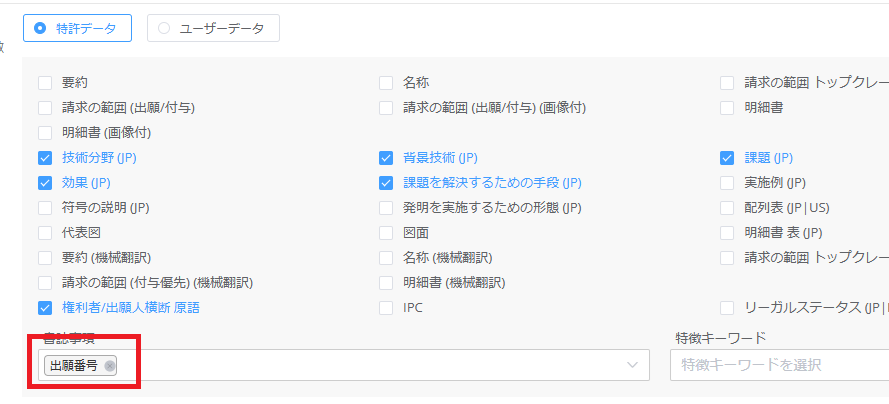Image resolution: width=889 pixels, height=404 pixels.
Task: Uncheck the 背景技術 (JP) checkbox
Action: tap(386, 158)
